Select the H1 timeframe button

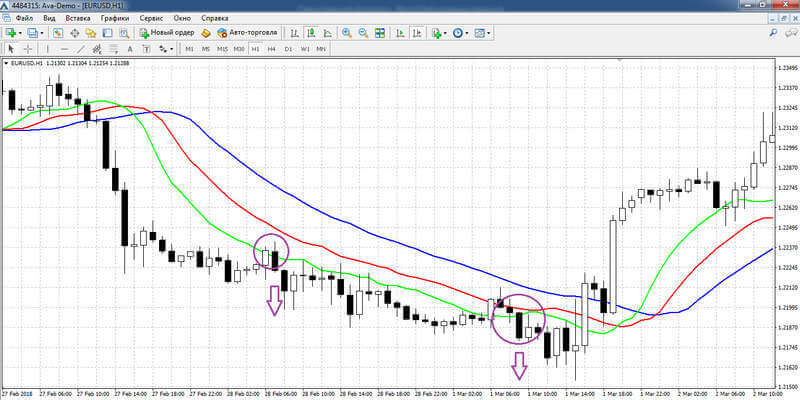tap(255, 49)
